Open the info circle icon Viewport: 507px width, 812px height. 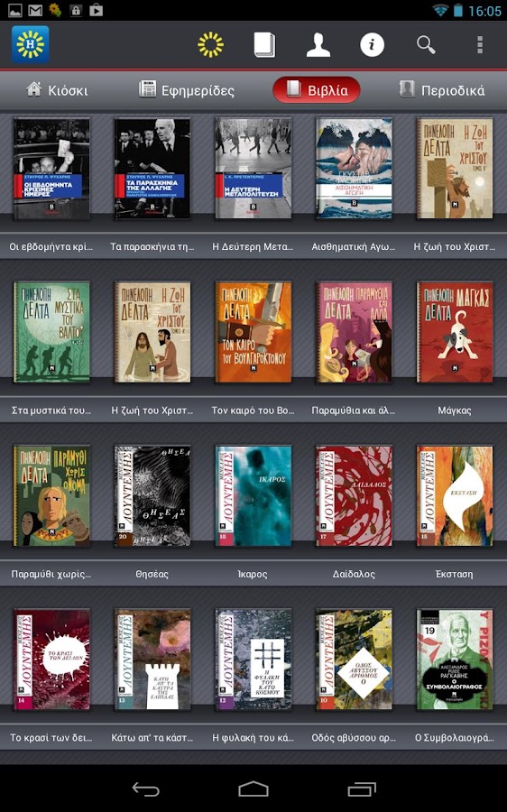coord(372,44)
